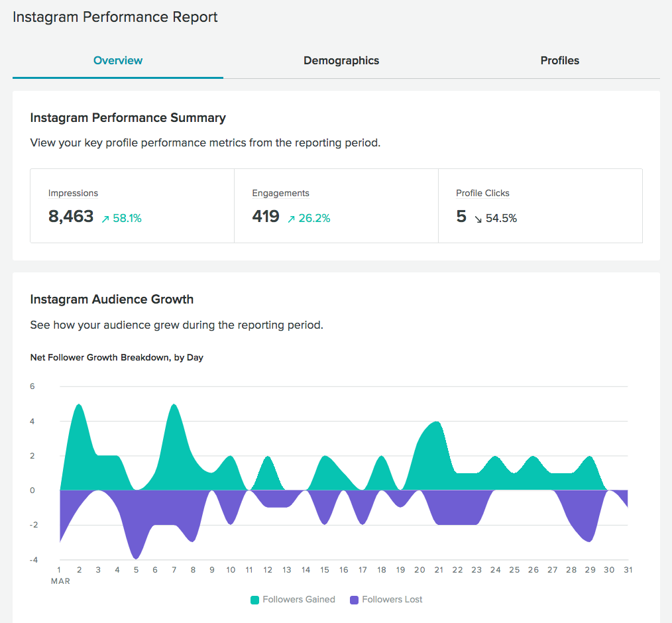Click the gained peak on March 7

coord(174,405)
